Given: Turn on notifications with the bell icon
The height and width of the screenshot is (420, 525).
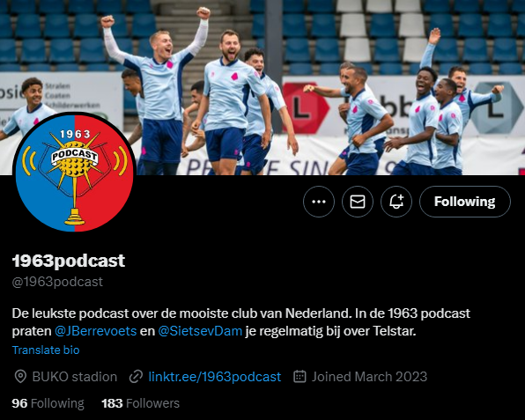Looking at the screenshot, I should [396, 202].
